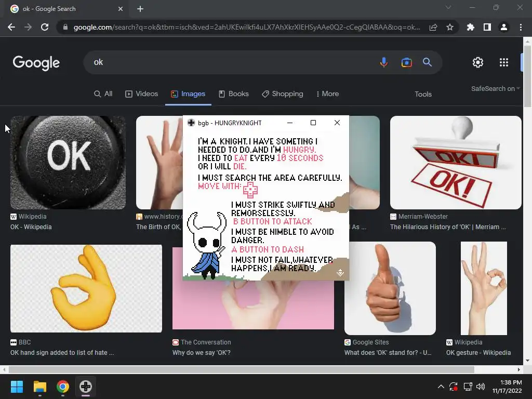The height and width of the screenshot is (399, 532).
Task: Select the Images tab
Action: pos(188,94)
